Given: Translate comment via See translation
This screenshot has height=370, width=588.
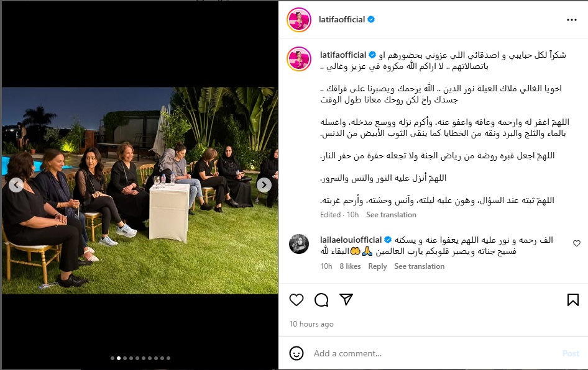Looking at the screenshot, I should (x=420, y=266).
